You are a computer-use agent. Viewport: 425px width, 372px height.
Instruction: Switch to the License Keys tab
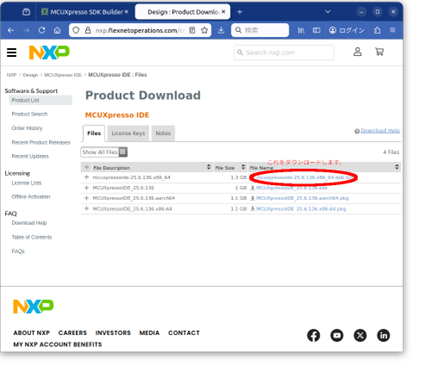128,133
